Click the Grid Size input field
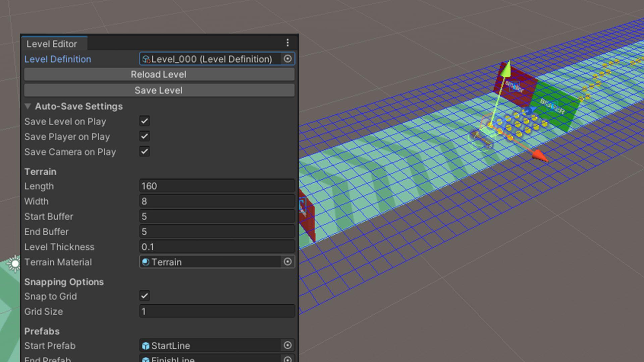This screenshot has height=362, width=644. tap(217, 311)
